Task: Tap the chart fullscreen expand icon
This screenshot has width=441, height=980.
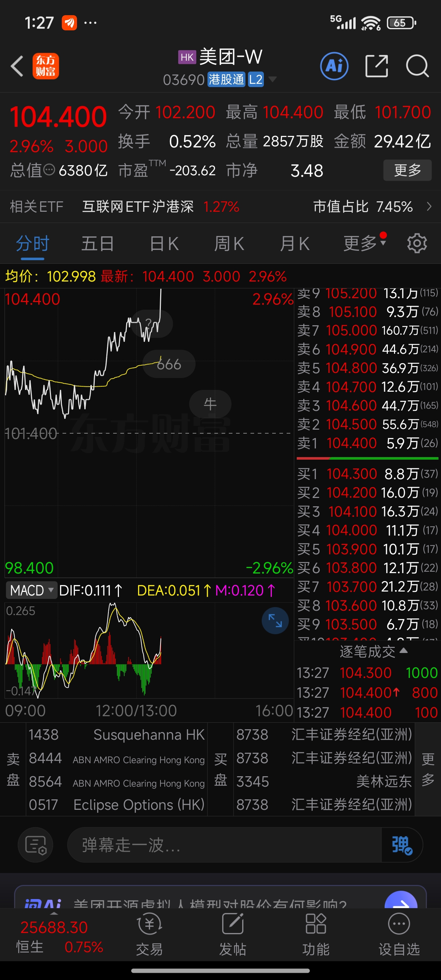Action: tap(275, 620)
